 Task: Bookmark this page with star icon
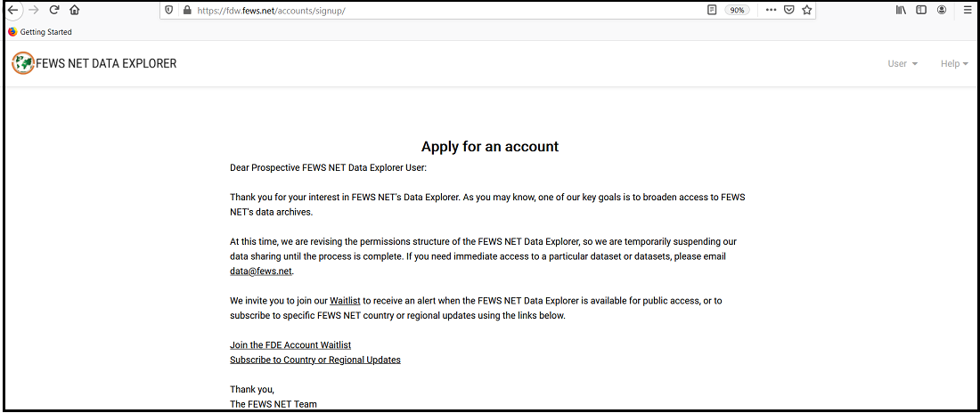coord(806,10)
